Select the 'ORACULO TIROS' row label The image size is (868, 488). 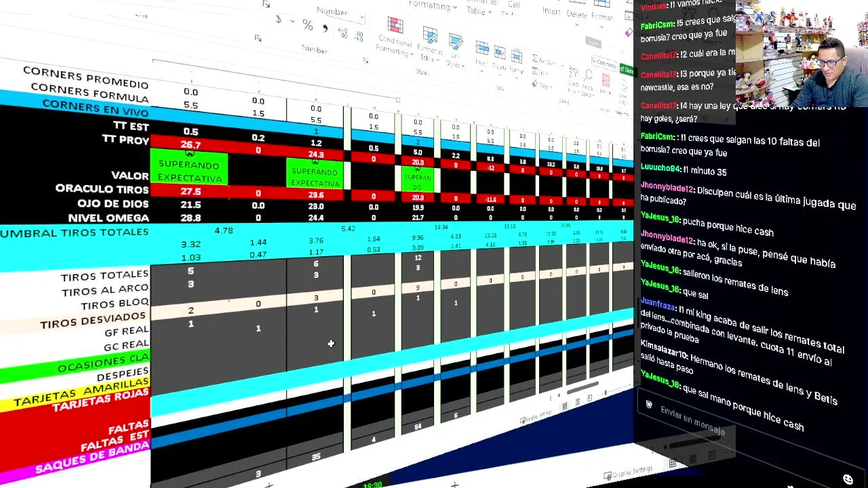(102, 189)
